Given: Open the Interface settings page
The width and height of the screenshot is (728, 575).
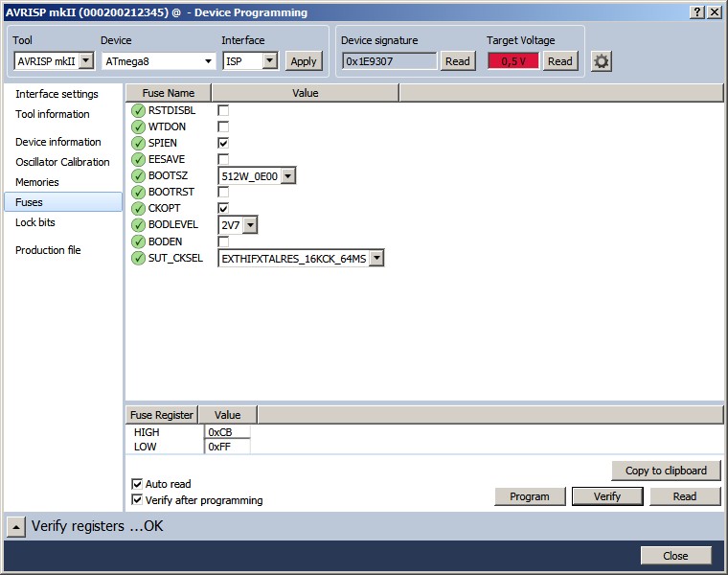Looking at the screenshot, I should (57, 94).
